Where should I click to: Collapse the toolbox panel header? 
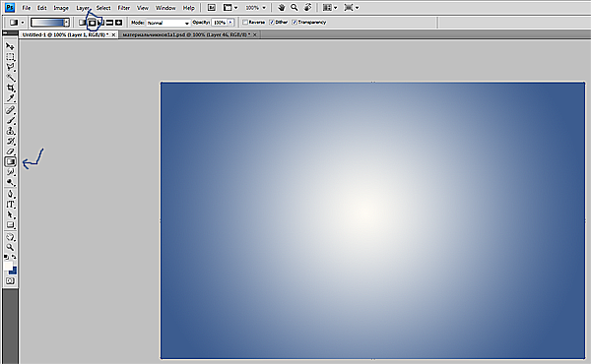[x=10, y=33]
